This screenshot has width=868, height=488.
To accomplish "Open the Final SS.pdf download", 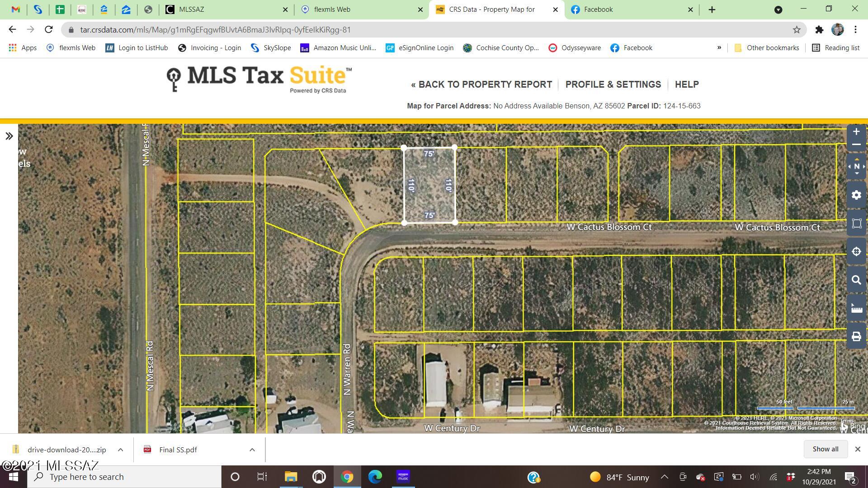I will (178, 450).
